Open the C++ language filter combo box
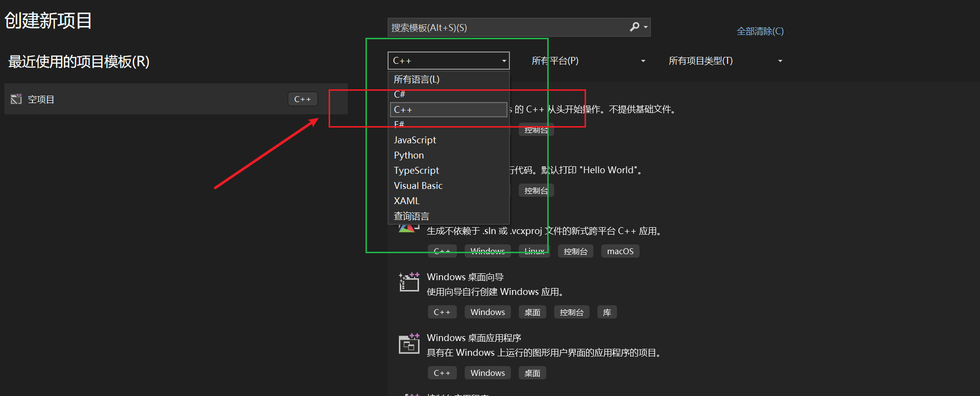The width and height of the screenshot is (980, 396). pyautogui.click(x=448, y=61)
